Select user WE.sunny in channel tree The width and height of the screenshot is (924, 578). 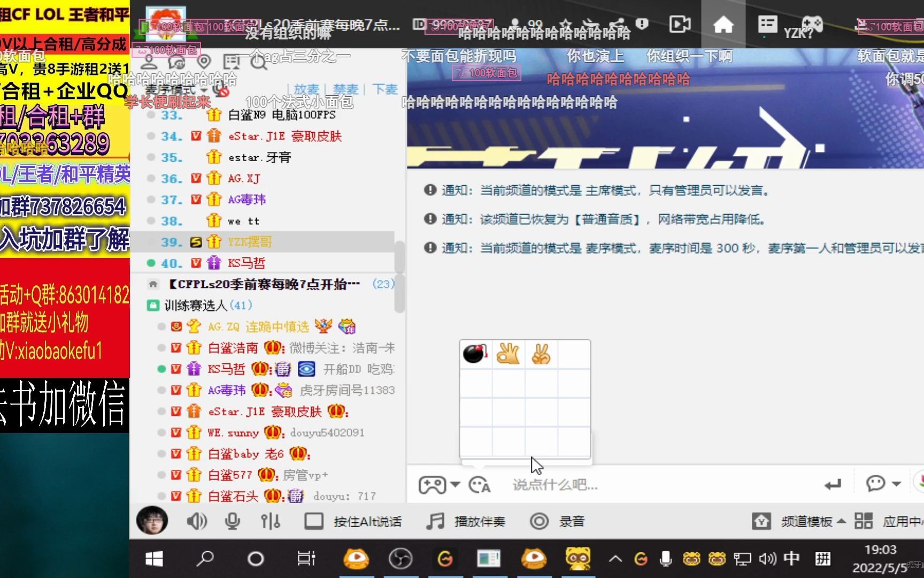pyautogui.click(x=233, y=432)
